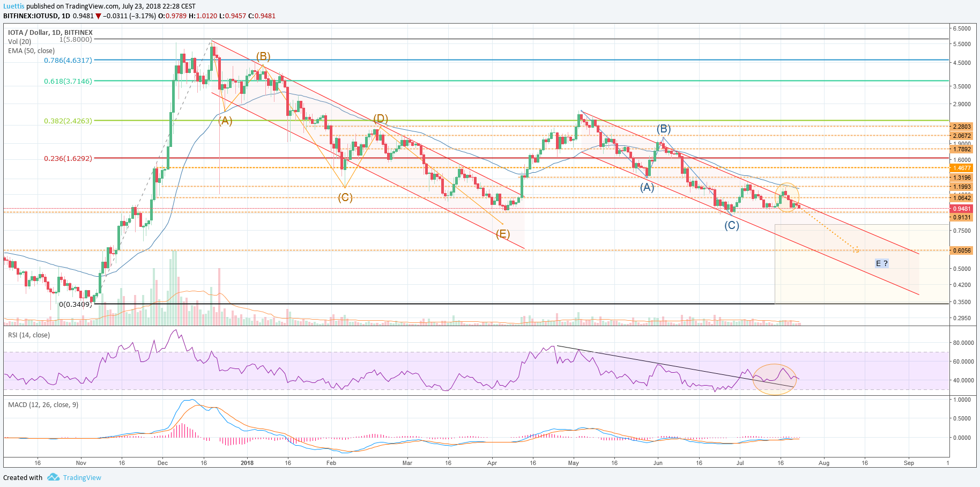This screenshot has height=487, width=980.
Task: Click the IOTA / Dollar chart title
Action: (x=50, y=33)
